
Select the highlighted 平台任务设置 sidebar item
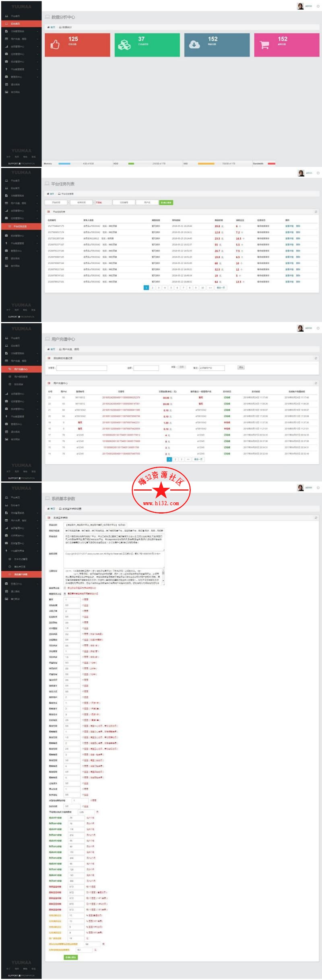coord(21,227)
